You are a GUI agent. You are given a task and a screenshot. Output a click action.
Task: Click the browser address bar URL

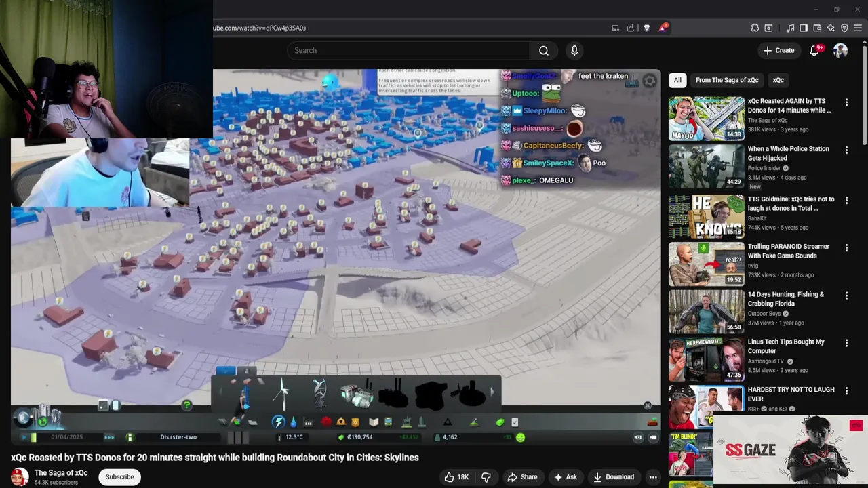tap(260, 28)
